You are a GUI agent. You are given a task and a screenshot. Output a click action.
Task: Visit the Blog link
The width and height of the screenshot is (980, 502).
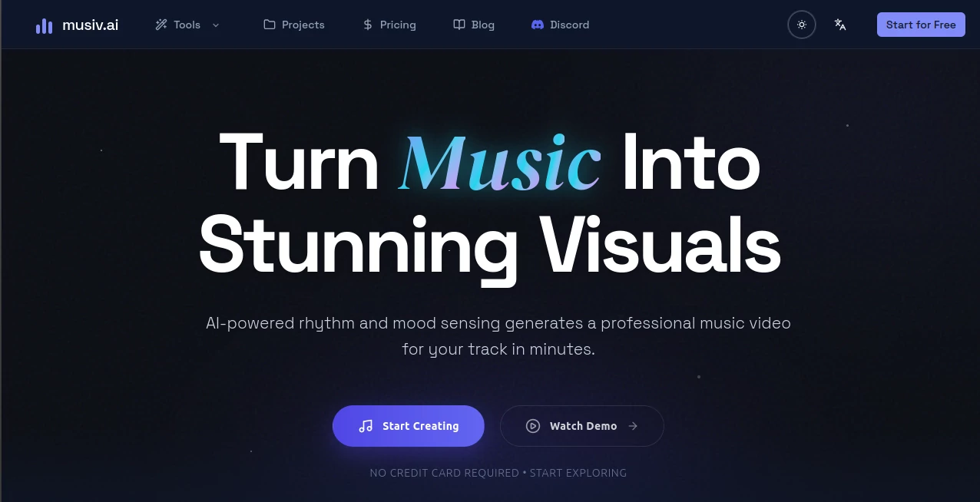[483, 25]
